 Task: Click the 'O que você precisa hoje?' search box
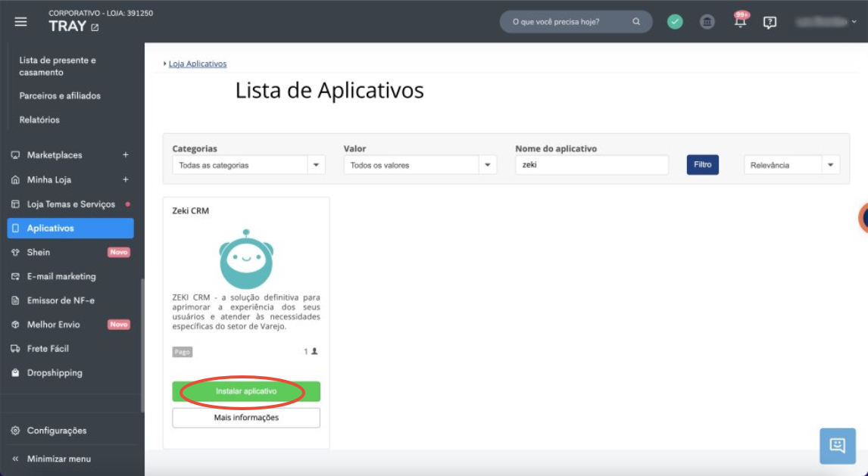click(576, 21)
